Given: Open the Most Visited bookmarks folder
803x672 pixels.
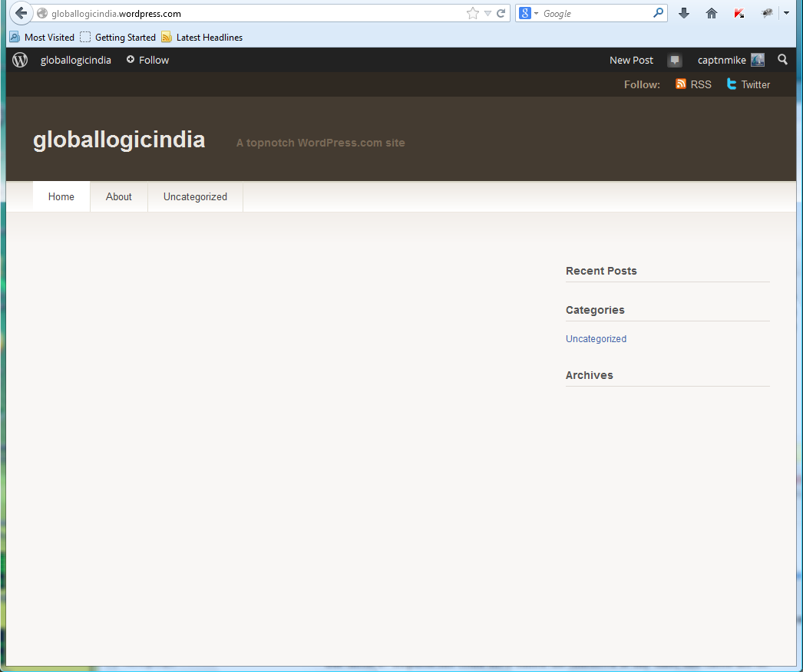Looking at the screenshot, I should tap(42, 37).
